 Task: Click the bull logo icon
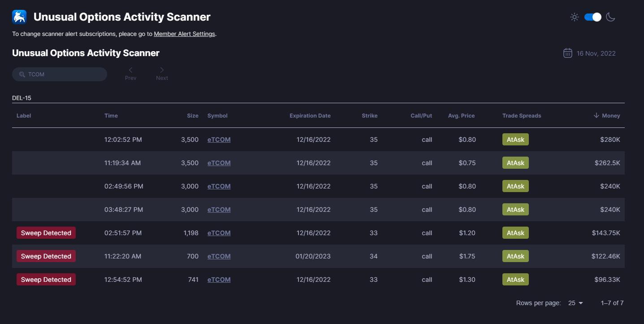[19, 17]
